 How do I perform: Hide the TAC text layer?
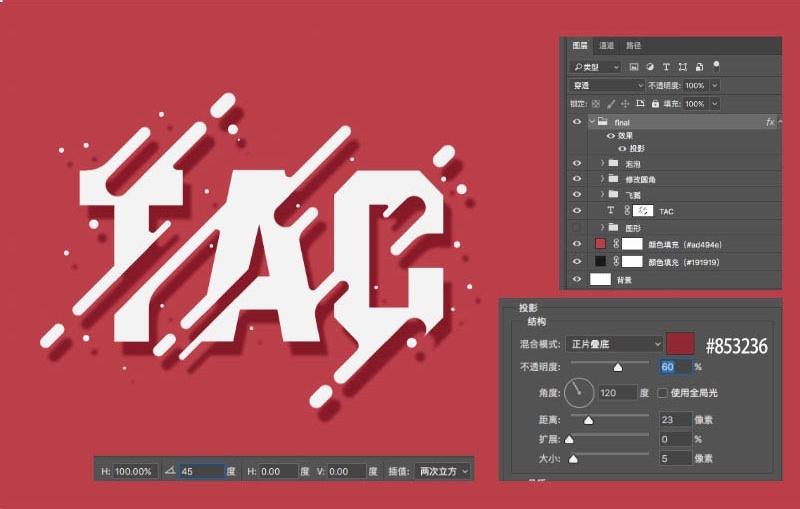[577, 210]
